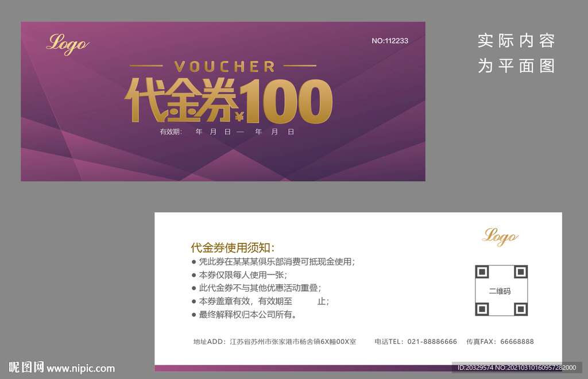This screenshot has height=379, width=588.
Task: Select the gold 代金券 title text
Action: 180,99
